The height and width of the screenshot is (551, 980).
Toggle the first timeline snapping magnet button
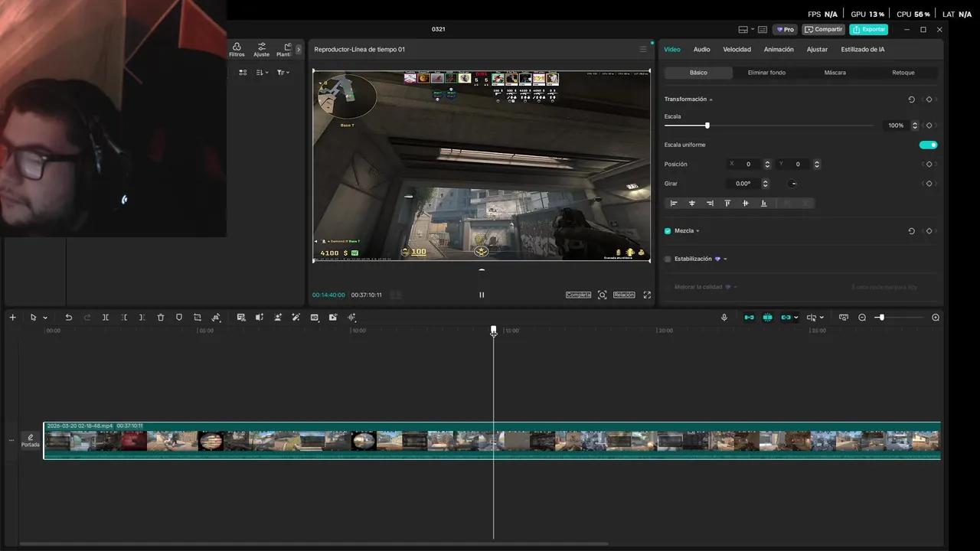(750, 318)
